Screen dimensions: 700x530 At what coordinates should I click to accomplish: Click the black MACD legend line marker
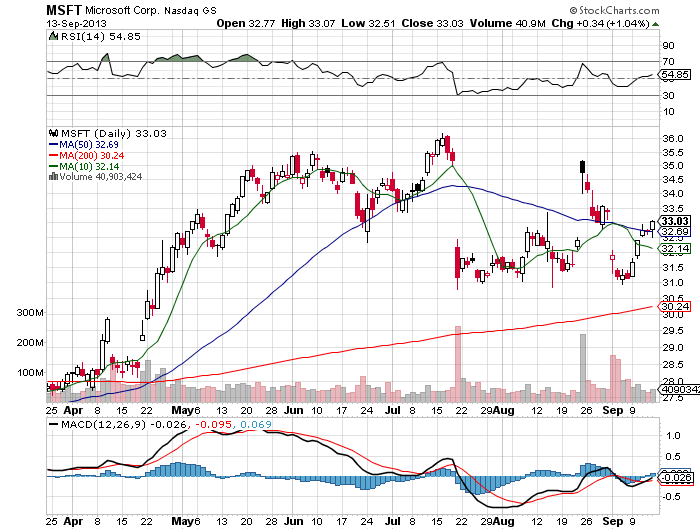coord(53,424)
